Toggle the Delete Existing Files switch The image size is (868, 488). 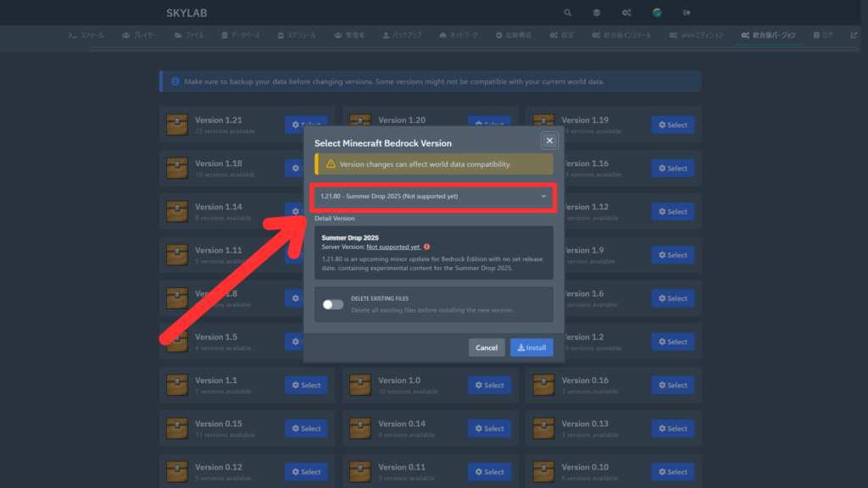click(332, 304)
